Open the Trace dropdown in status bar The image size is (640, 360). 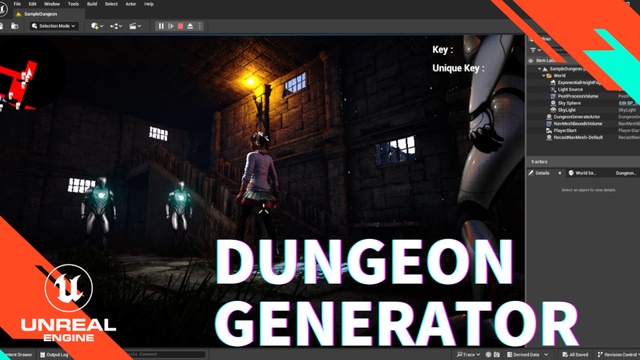pos(468,355)
